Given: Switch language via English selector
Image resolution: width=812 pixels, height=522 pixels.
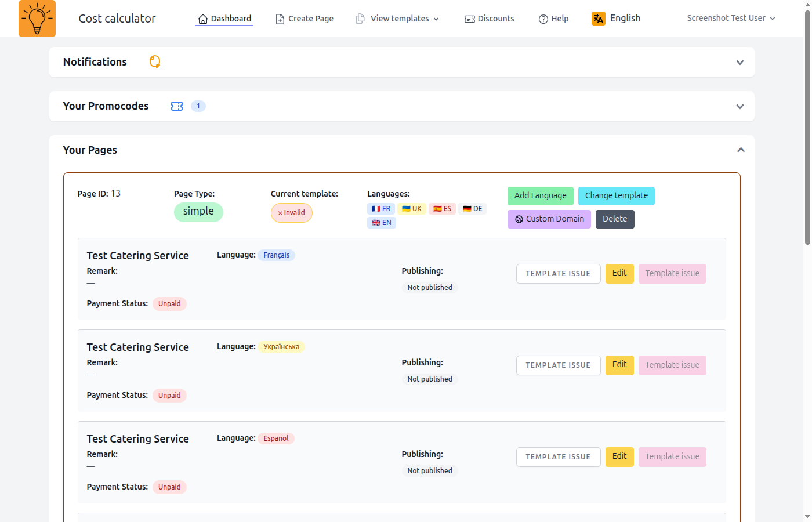Looking at the screenshot, I should 616,19.
